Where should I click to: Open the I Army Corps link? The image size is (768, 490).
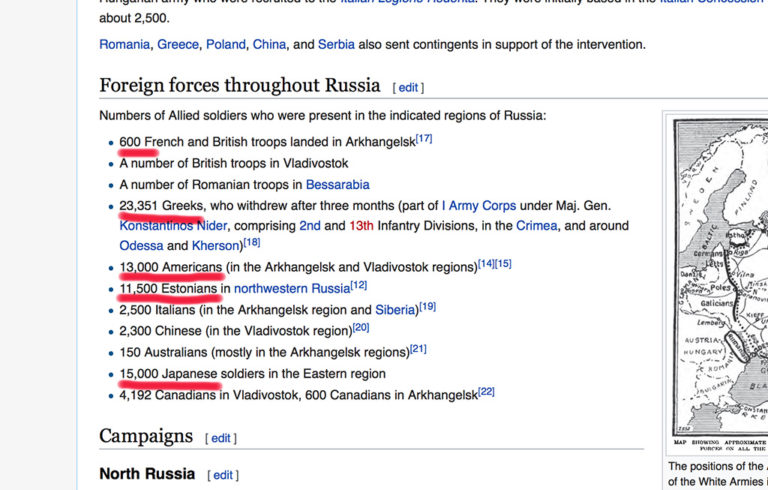(479, 206)
